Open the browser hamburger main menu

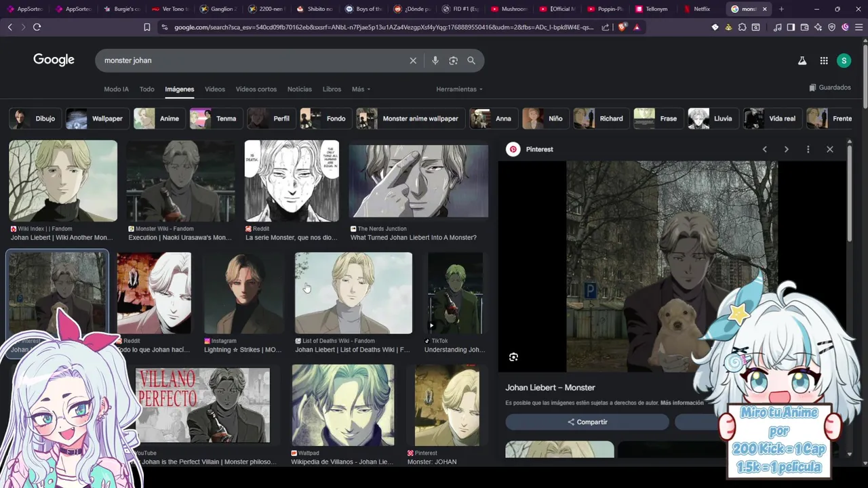[x=858, y=27]
